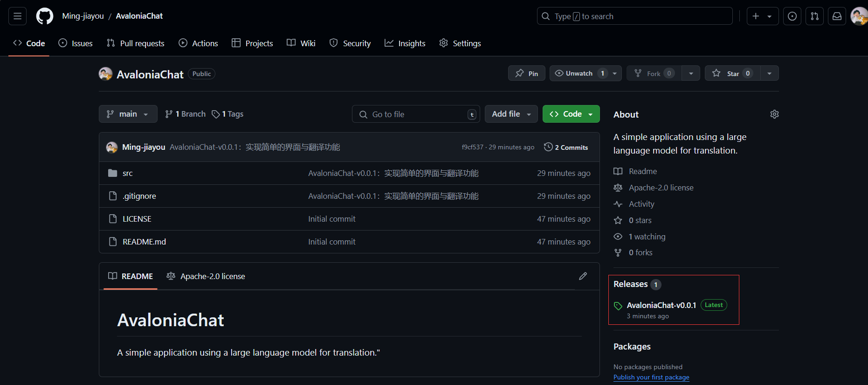Open the hamburger navigation menu
The image size is (868, 385).
[18, 16]
